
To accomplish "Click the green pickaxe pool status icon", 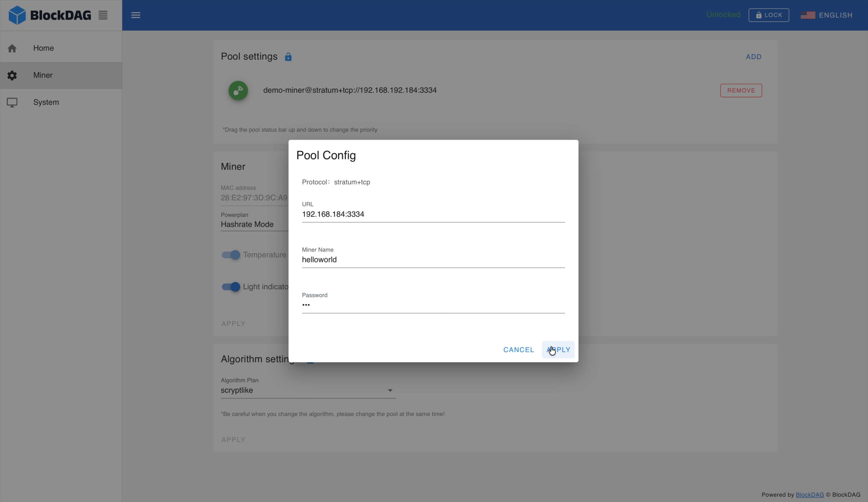I will pos(238,90).
